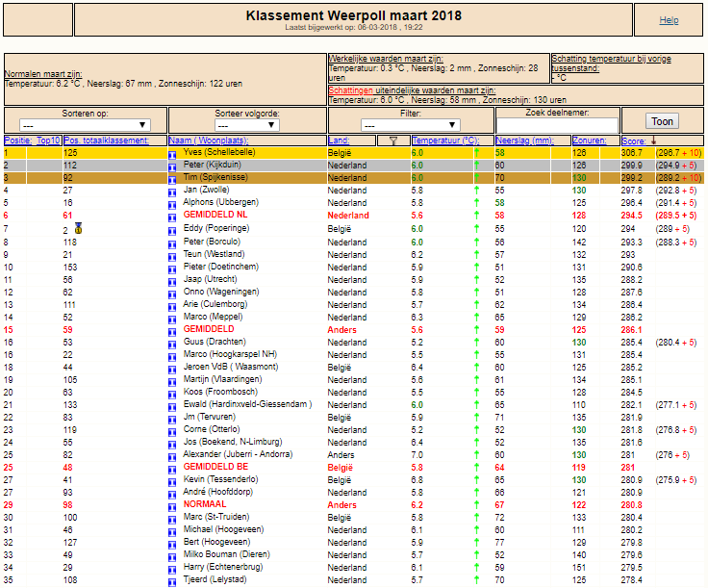Image resolution: width=708 pixels, height=588 pixels.
Task: Open the Help link
Action: pyautogui.click(x=669, y=20)
